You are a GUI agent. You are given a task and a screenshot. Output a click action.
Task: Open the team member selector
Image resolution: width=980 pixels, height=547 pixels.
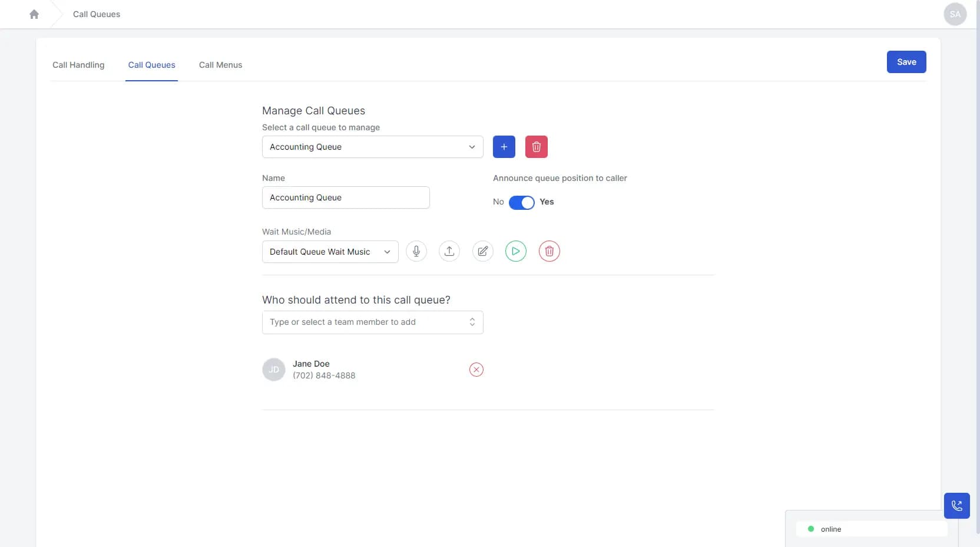point(372,322)
